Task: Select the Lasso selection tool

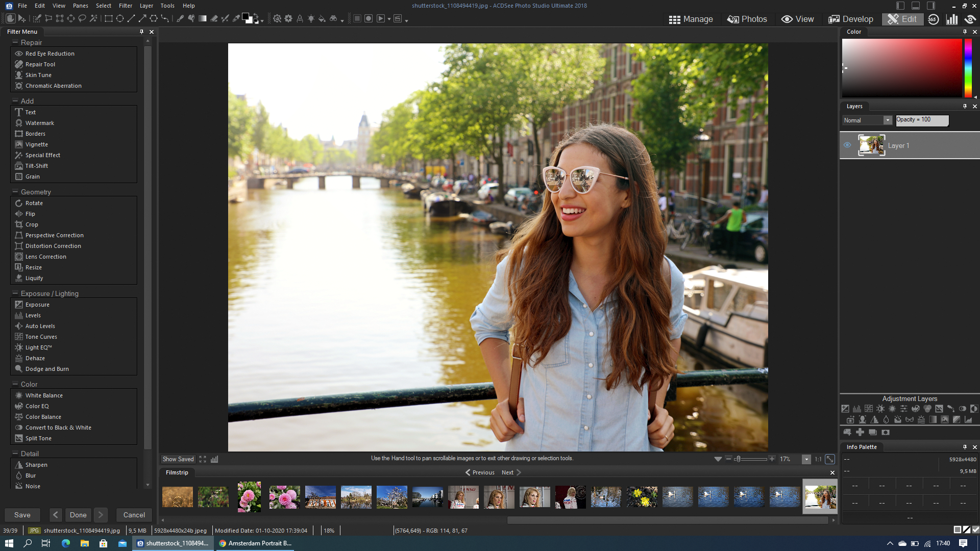Action: click(82, 19)
